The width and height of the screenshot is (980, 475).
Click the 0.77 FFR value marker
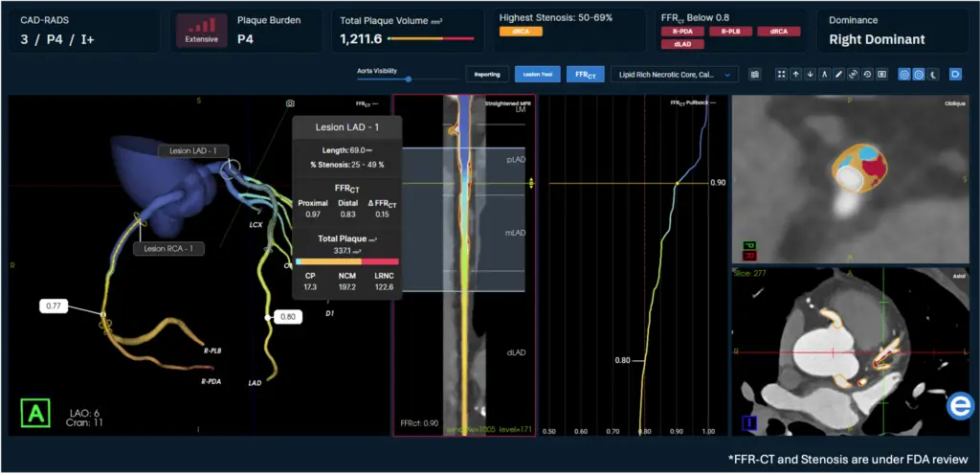point(54,306)
